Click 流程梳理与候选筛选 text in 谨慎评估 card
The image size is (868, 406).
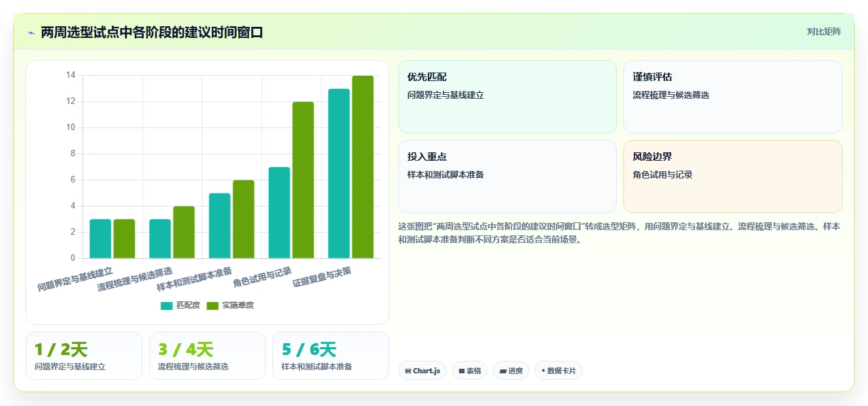[671, 95]
